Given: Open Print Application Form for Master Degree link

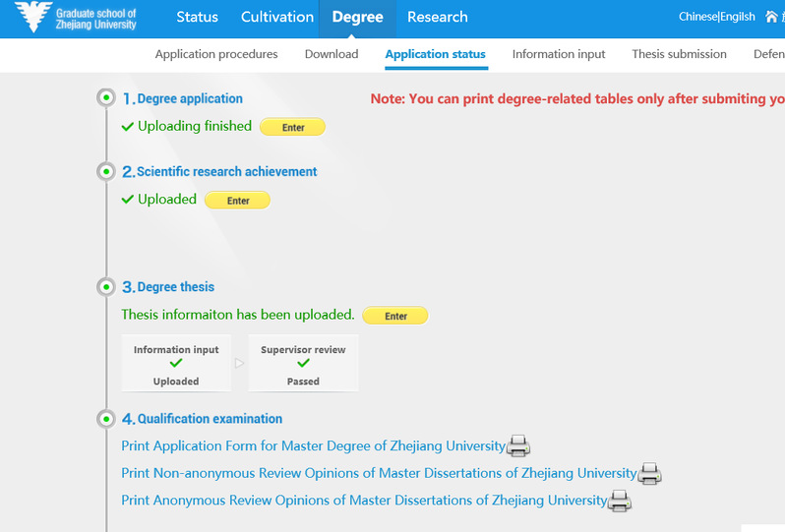Looking at the screenshot, I should coord(314,445).
